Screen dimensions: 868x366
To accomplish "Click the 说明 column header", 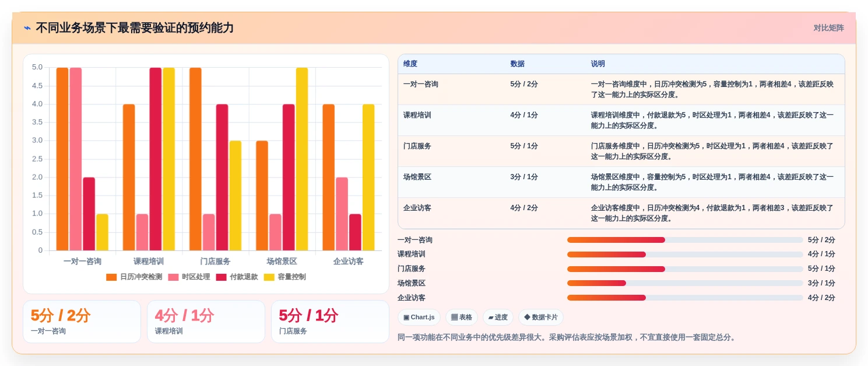I will click(x=598, y=64).
